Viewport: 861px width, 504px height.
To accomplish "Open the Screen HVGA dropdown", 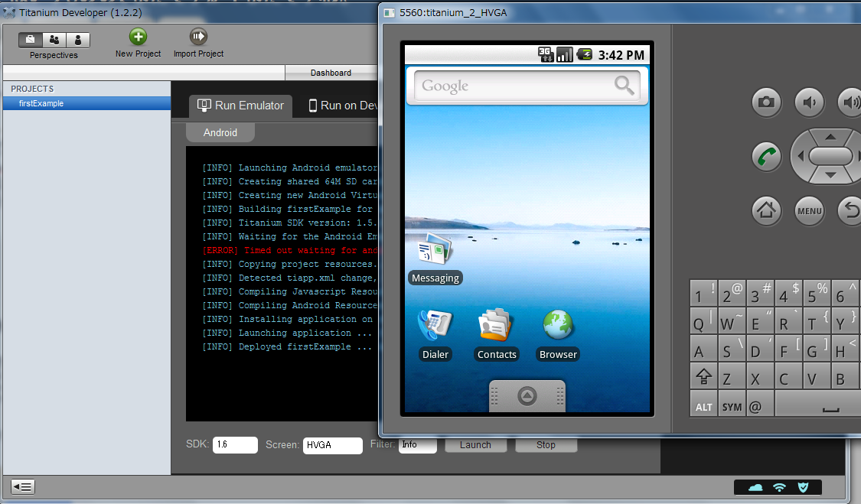I will pos(333,445).
